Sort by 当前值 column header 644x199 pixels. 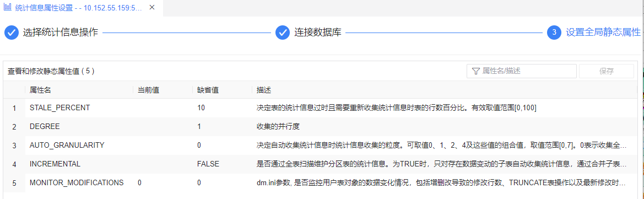(149, 90)
